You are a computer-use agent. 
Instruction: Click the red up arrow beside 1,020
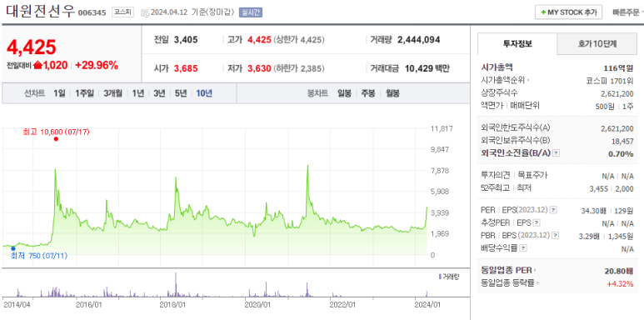(37, 65)
